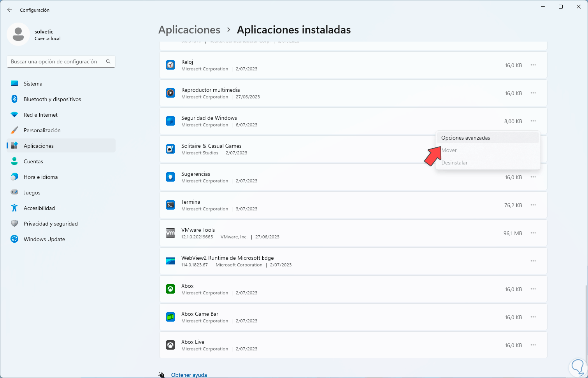Click the VMware Tools icon
Screen dimensions: 588x378
(x=170, y=233)
